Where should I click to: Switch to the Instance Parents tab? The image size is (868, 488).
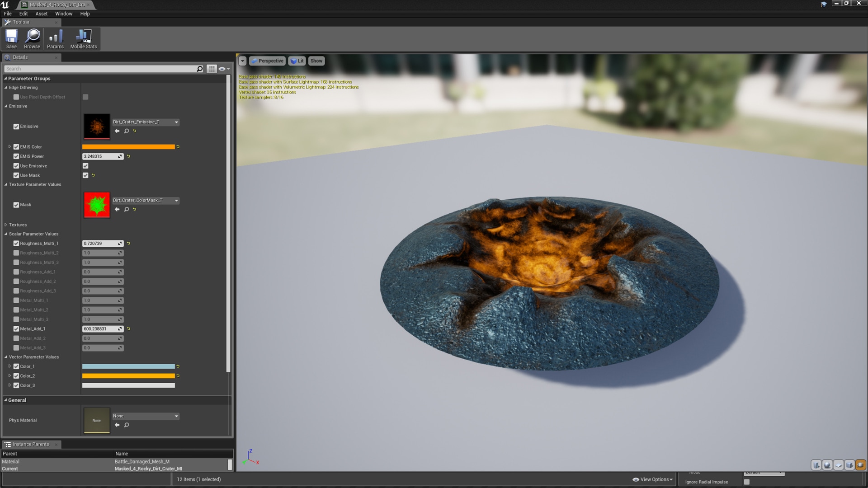pos(31,444)
